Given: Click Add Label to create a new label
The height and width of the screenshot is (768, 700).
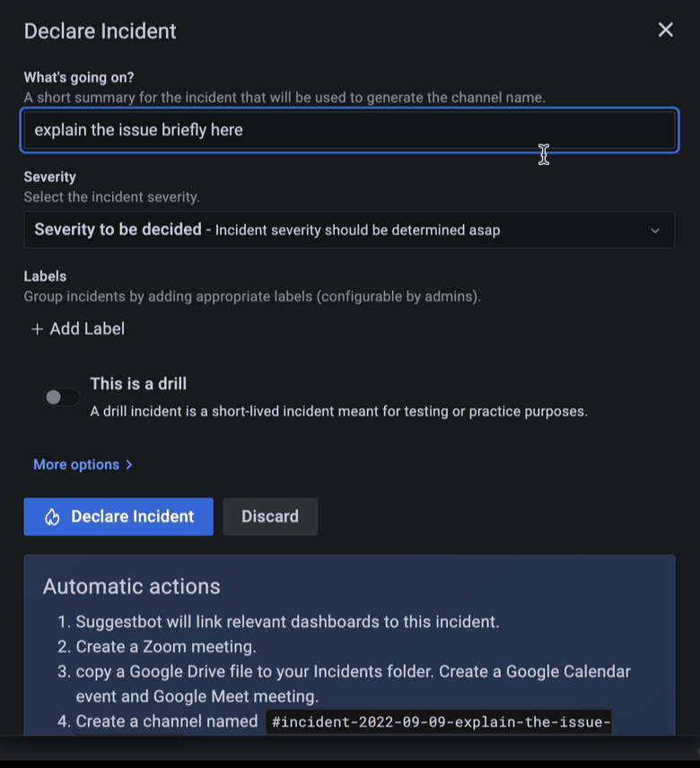Looking at the screenshot, I should point(77,328).
